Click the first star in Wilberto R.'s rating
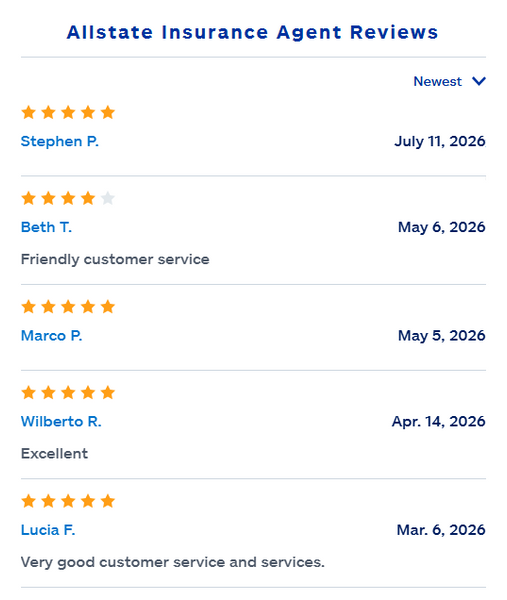This screenshot has width=507, height=600. click(x=29, y=393)
